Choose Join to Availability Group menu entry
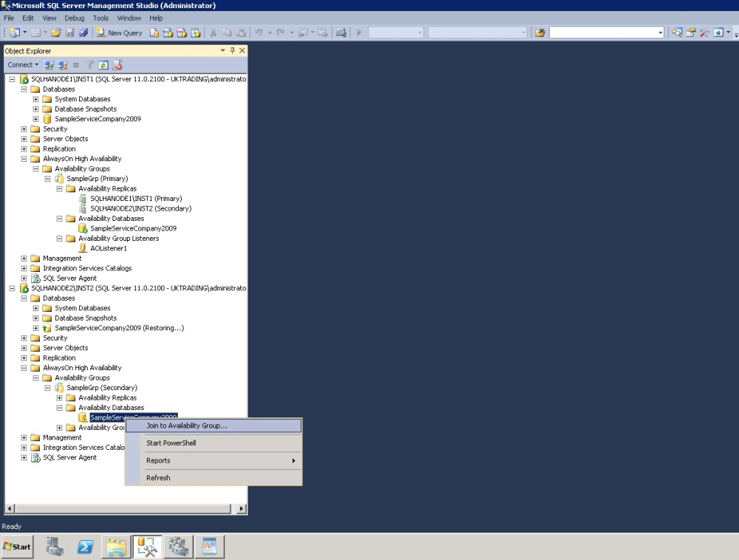This screenshot has height=560, width=739. [214, 426]
